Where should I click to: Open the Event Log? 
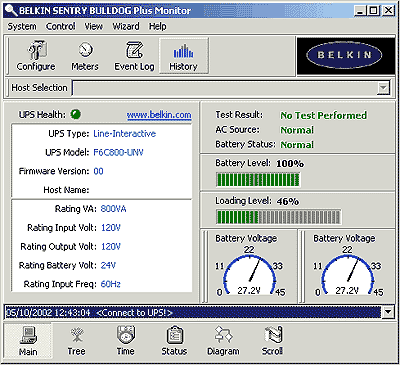click(x=134, y=56)
